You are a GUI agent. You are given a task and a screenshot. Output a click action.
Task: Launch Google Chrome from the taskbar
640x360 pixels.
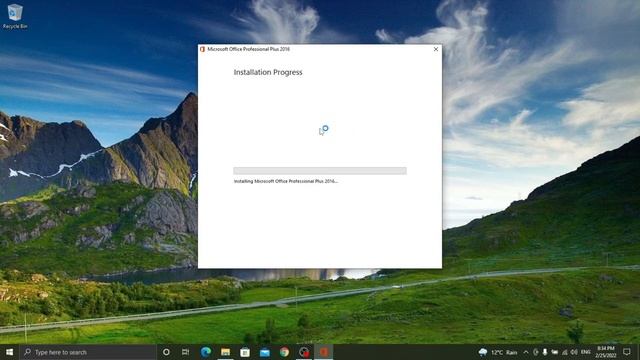tap(284, 352)
